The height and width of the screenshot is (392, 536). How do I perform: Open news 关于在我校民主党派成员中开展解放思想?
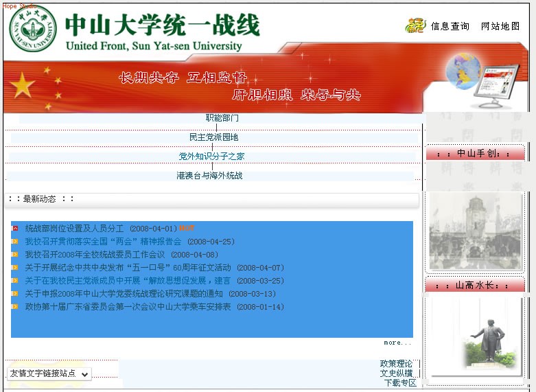click(128, 281)
